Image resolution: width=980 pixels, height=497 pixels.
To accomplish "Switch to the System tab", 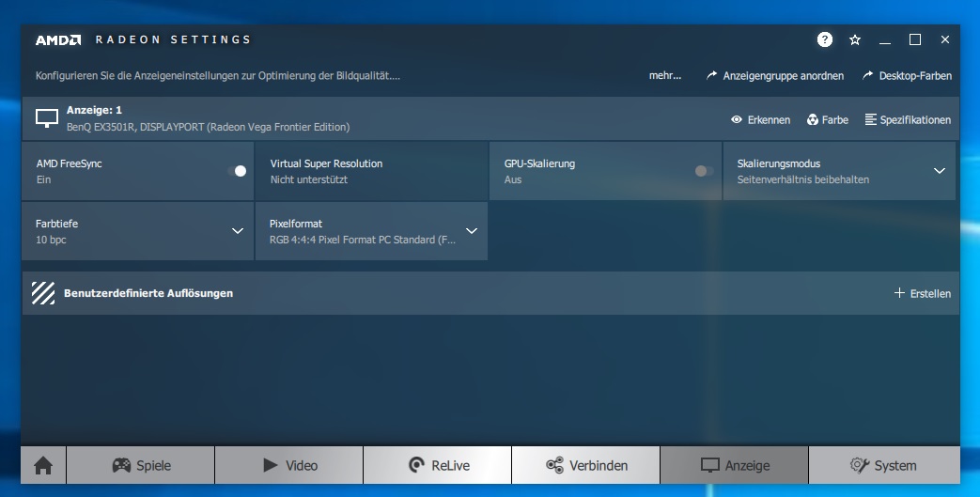I will click(x=884, y=465).
